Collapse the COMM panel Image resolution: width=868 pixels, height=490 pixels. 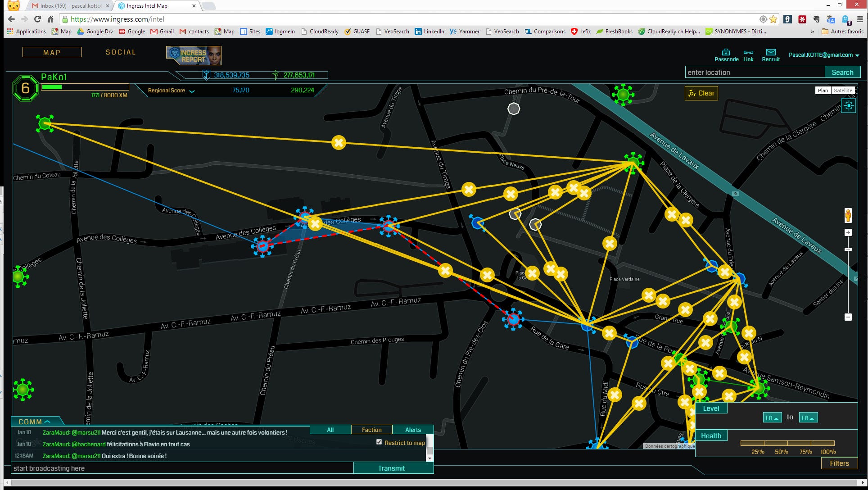pos(34,422)
